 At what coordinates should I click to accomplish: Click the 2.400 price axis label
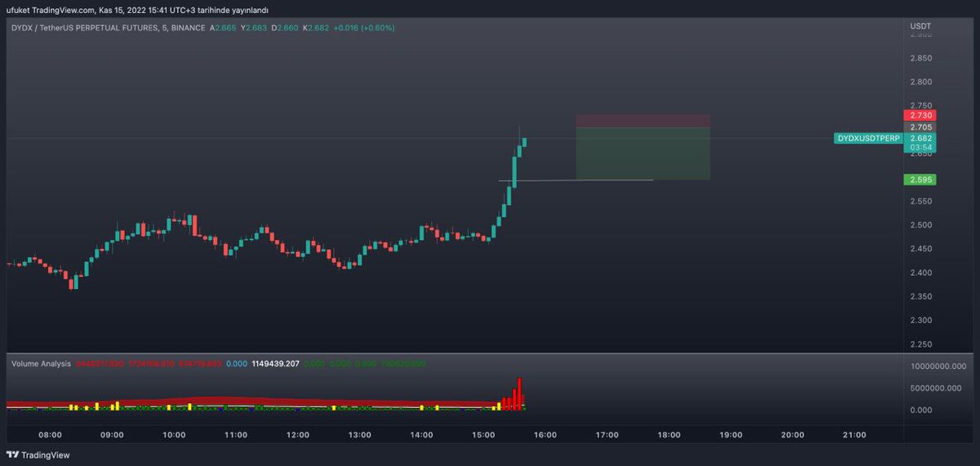[921, 273]
